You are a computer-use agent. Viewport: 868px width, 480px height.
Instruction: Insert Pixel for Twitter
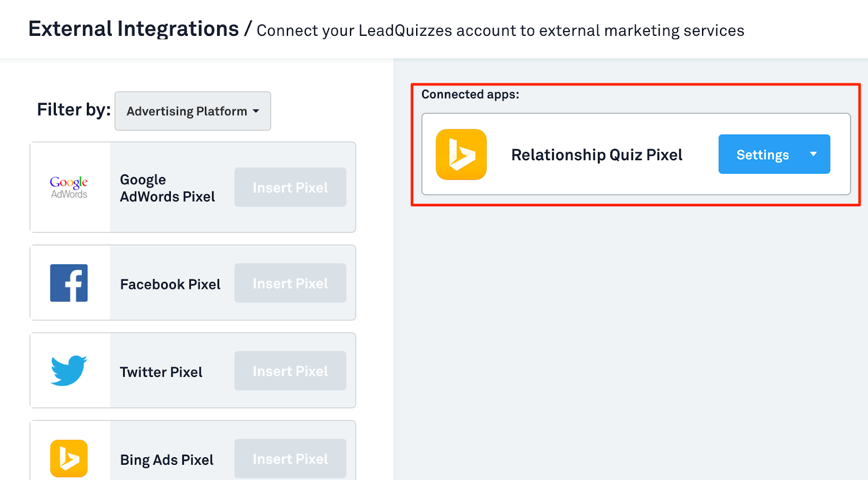pos(290,371)
